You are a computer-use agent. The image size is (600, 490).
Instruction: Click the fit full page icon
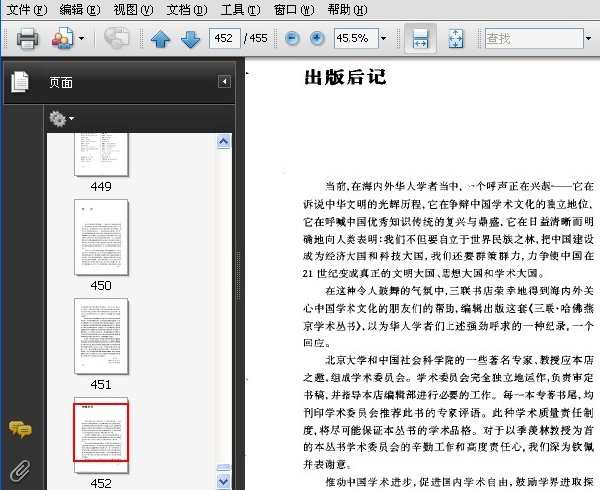pyautogui.click(x=455, y=38)
